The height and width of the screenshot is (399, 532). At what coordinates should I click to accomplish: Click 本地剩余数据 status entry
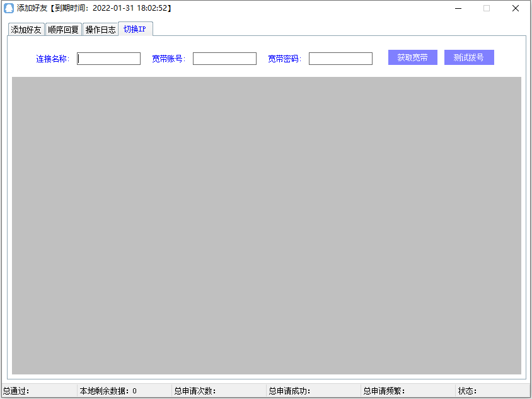[x=108, y=391]
